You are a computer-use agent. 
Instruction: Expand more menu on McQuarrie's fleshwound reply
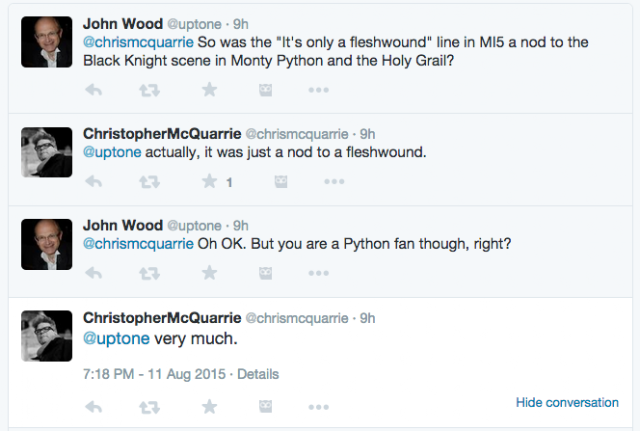coord(334,181)
